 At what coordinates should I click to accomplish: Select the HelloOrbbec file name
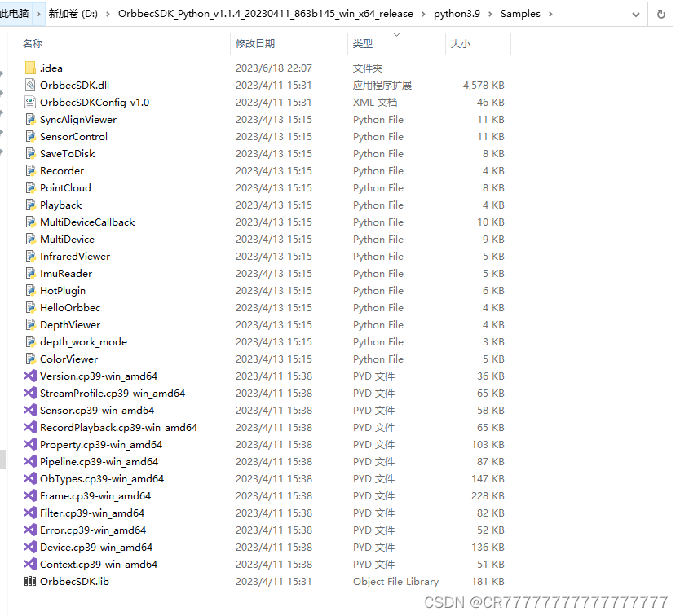click(x=70, y=308)
